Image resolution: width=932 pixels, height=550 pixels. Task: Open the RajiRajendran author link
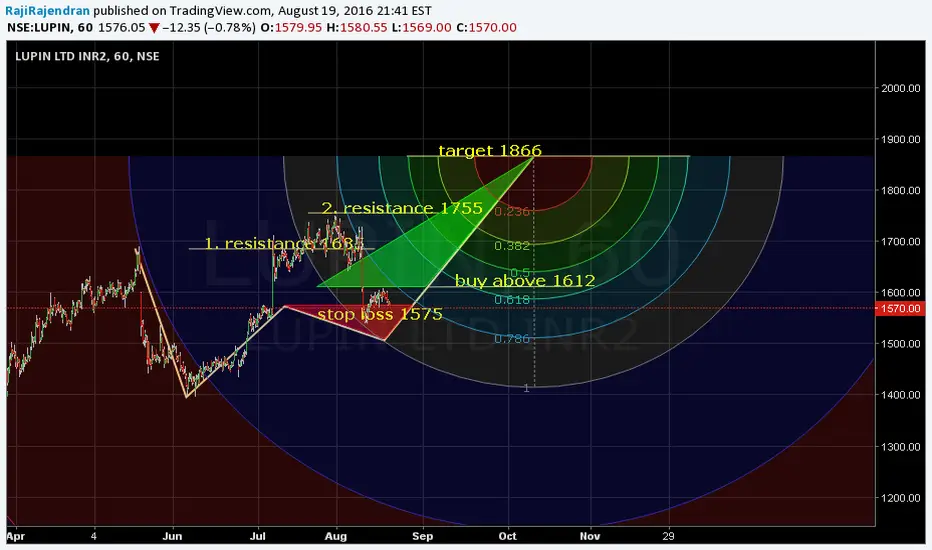click(48, 11)
